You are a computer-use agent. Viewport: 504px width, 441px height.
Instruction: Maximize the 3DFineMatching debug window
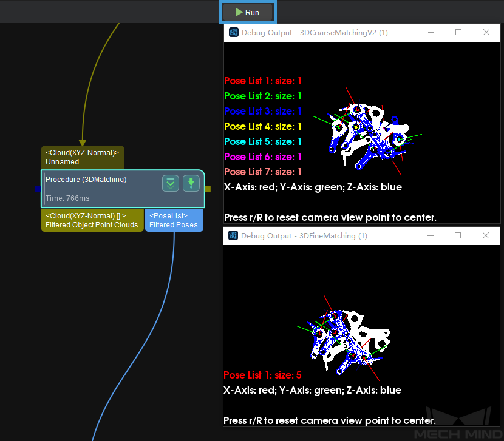click(x=458, y=236)
